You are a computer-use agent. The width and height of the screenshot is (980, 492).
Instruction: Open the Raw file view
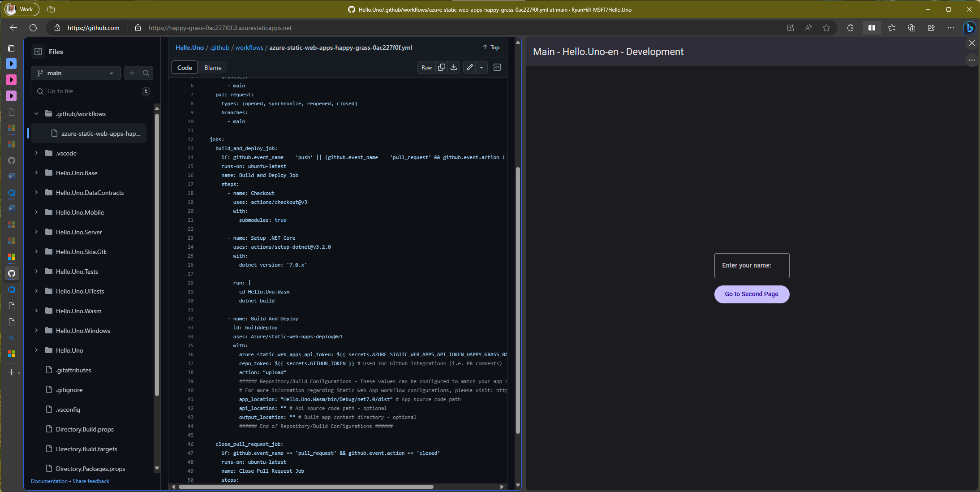tap(426, 67)
